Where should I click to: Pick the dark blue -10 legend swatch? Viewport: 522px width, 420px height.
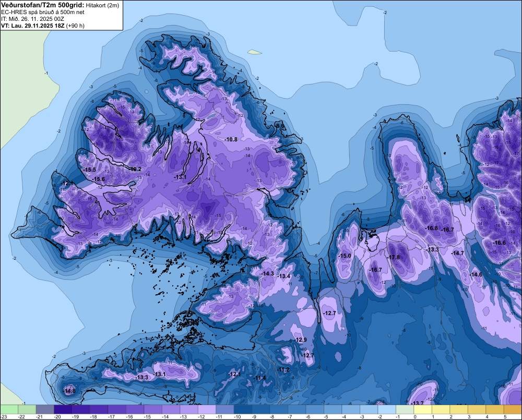[243, 410]
